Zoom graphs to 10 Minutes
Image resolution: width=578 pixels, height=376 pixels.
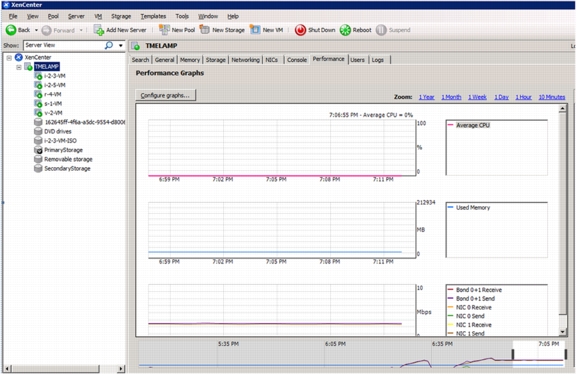tap(552, 97)
